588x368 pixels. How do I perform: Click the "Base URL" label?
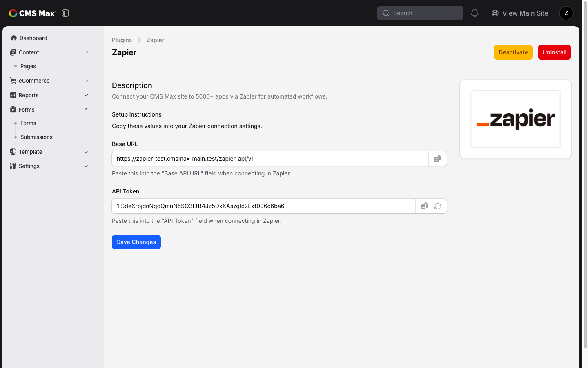pyautogui.click(x=125, y=144)
